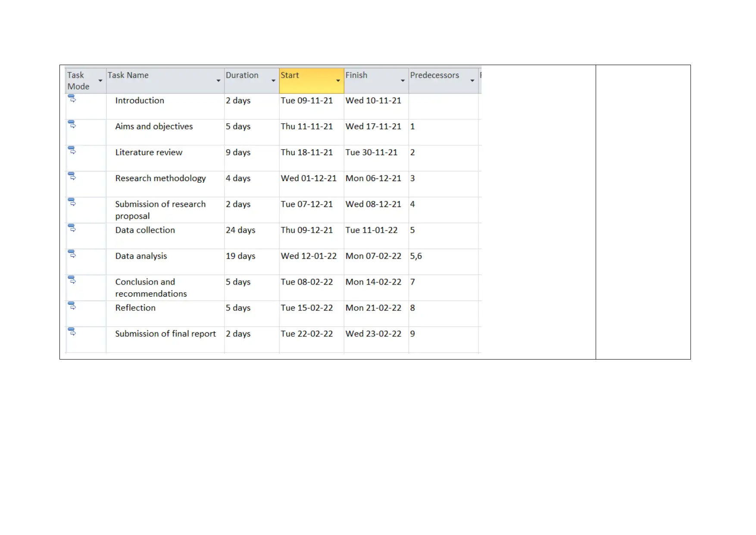Image resolution: width=756 pixels, height=535 pixels.
Task: Select the Aims and objectives task name
Action: (165, 132)
